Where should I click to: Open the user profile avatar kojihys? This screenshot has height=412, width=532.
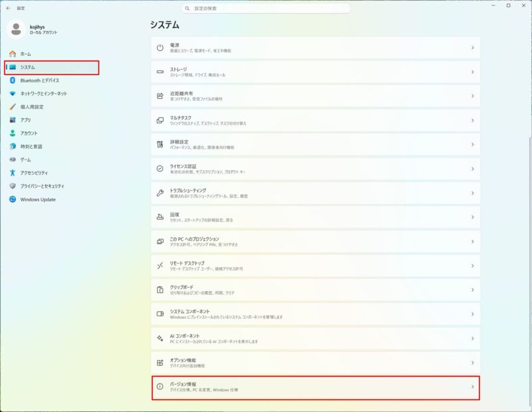16,29
